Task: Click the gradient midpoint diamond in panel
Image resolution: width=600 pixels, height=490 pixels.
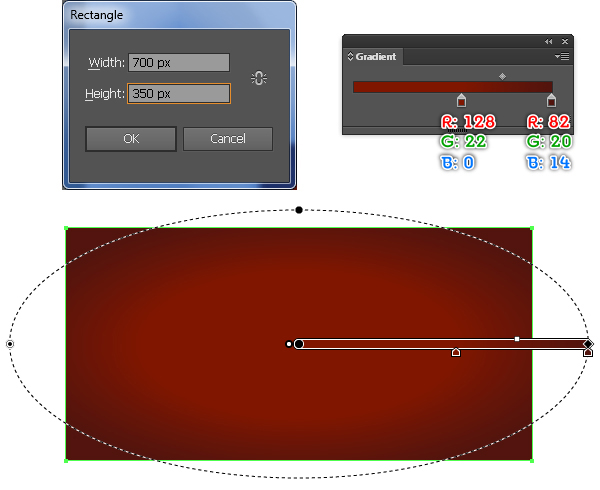Action: click(x=502, y=77)
